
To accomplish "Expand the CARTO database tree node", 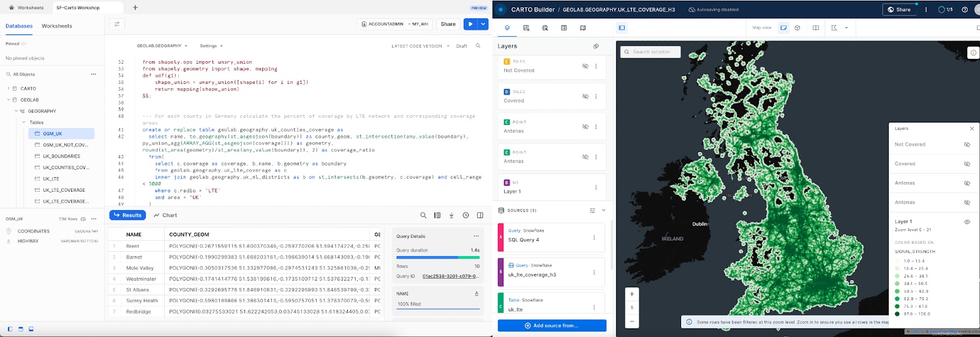I will click(9, 88).
